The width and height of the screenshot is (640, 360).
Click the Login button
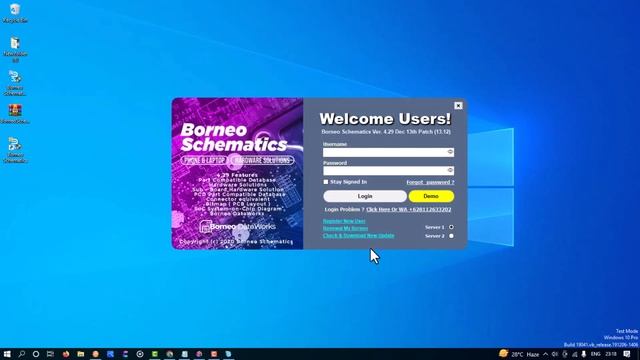pyautogui.click(x=365, y=196)
